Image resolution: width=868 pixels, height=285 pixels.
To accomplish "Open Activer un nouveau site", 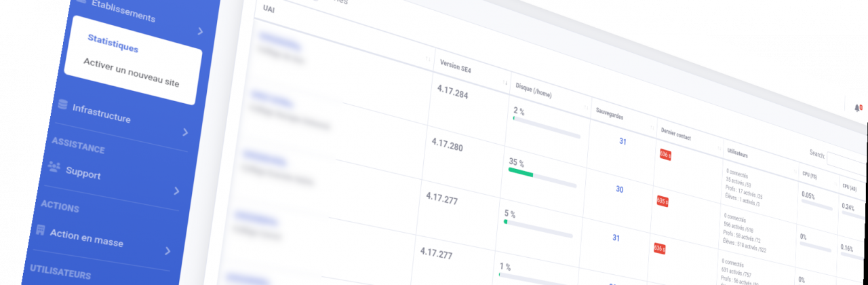I will [131, 72].
